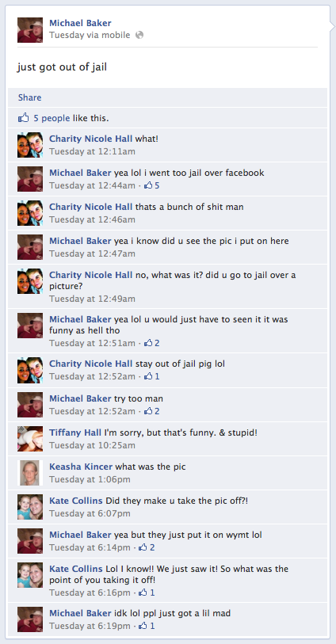
Task: Click like count on 'try too man' comment
Action: point(151,411)
